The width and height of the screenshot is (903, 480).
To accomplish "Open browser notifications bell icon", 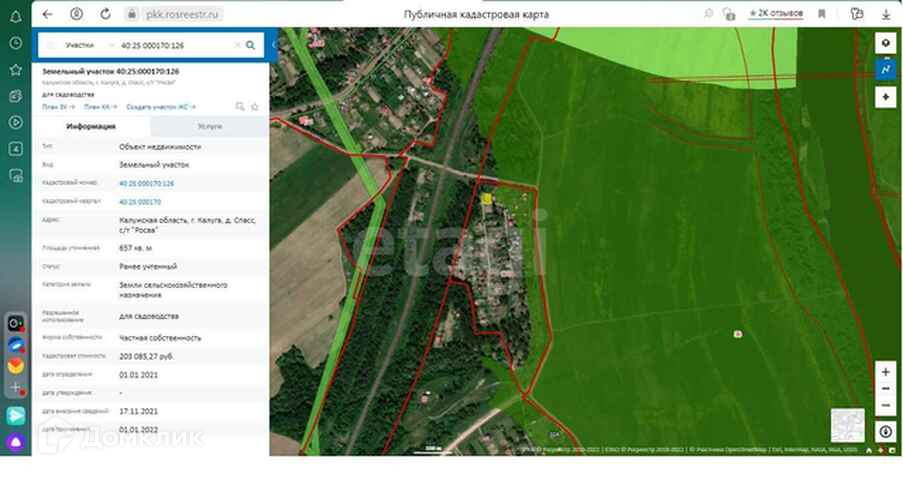I will click(16, 16).
